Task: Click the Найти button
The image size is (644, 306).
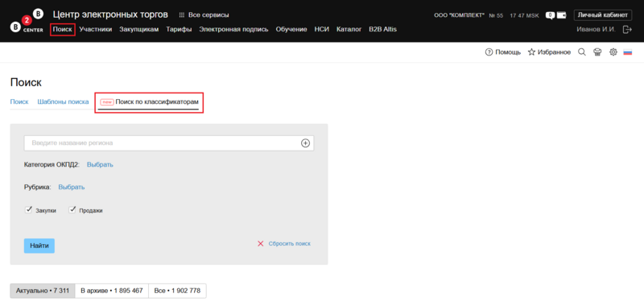Action: 39,246
